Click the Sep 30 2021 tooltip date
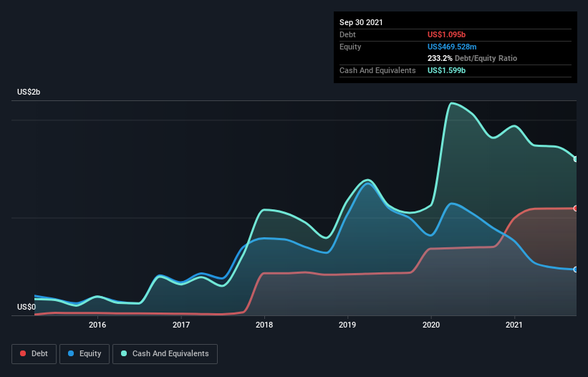The height and width of the screenshot is (377, 588). pos(361,22)
